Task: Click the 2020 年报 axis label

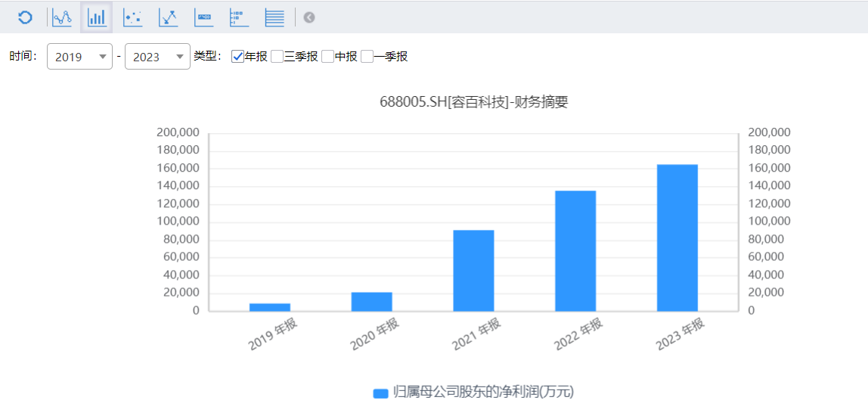Action: click(x=375, y=334)
